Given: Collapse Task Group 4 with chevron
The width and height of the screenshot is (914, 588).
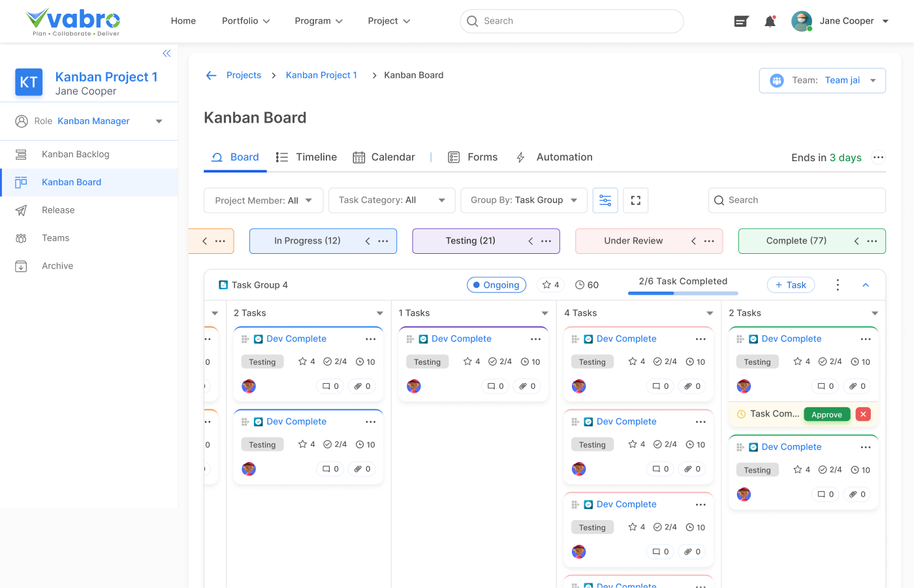Looking at the screenshot, I should point(866,285).
